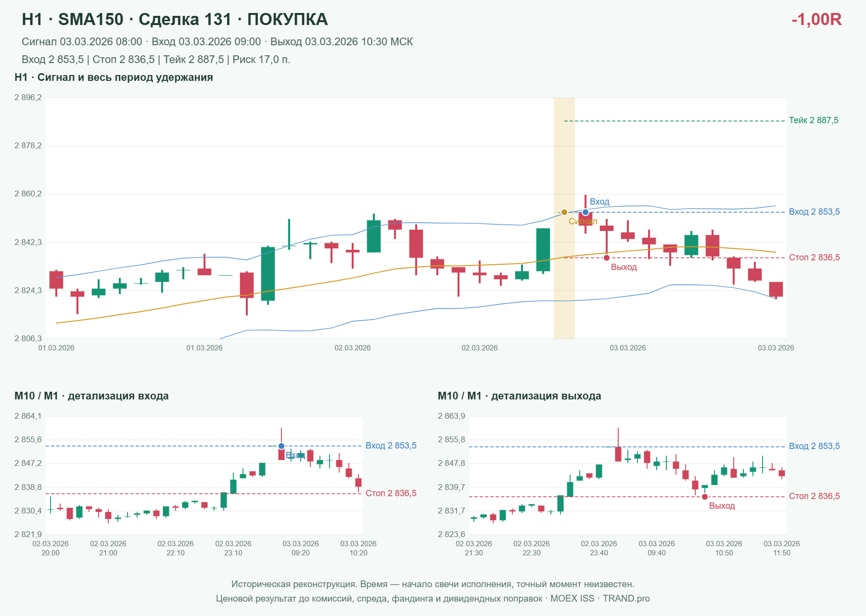Click the 2 896,2 price axis label on the H1 chart

click(x=28, y=98)
